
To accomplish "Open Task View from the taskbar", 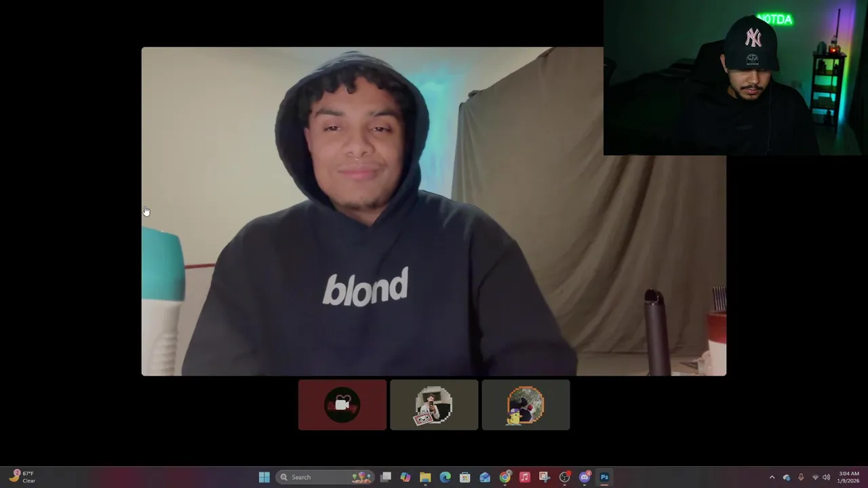I will [x=386, y=477].
